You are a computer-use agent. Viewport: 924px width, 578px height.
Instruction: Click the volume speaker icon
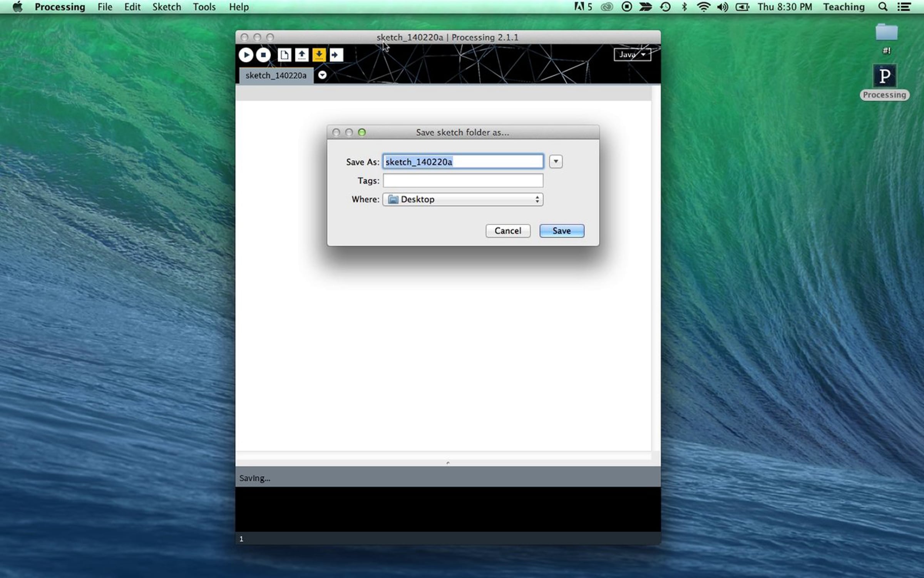[723, 7]
